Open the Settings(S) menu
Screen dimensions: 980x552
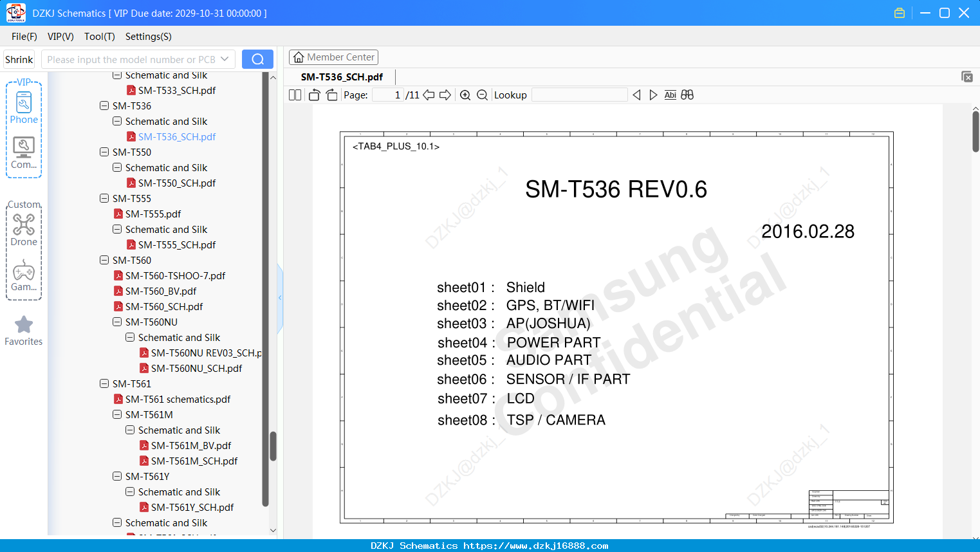[x=149, y=37]
